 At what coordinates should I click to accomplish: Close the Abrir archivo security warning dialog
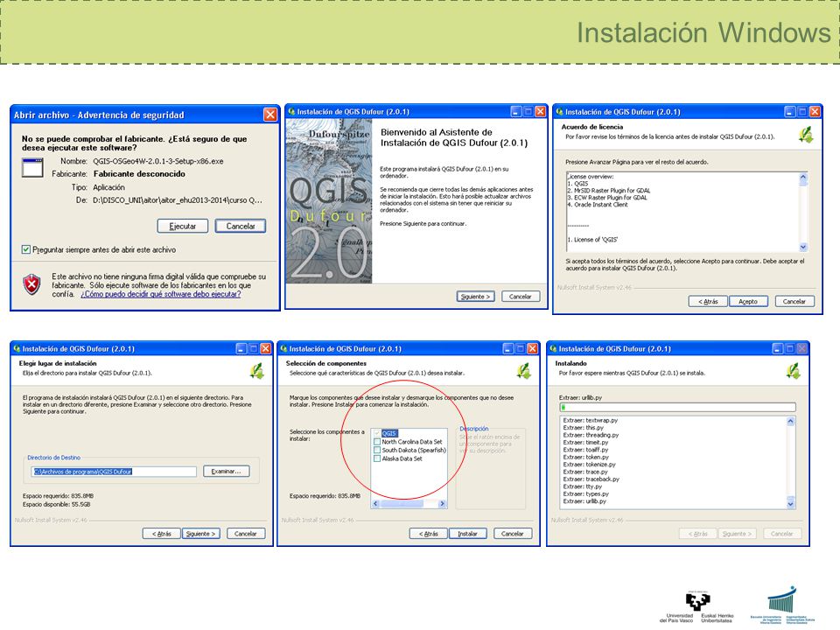pyautogui.click(x=270, y=115)
